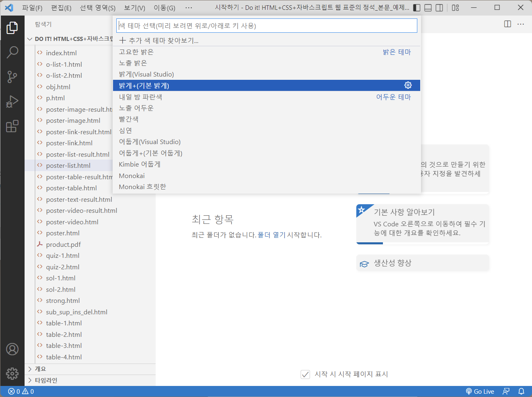The image size is (532, 397).
Task: Split the editor to the right
Action: tap(507, 24)
